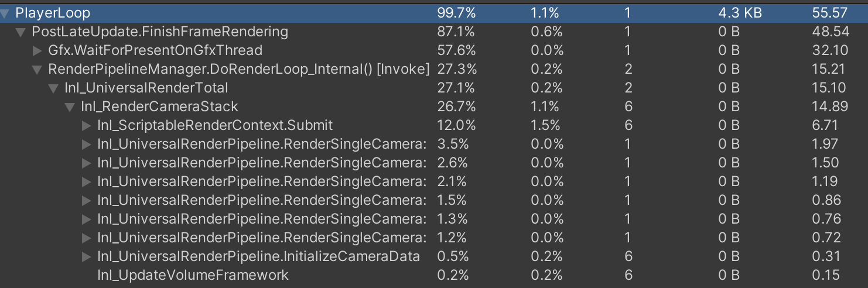The height and width of the screenshot is (288, 868).
Task: Collapse RenderPipelineManager.DoRenderLoop_Internal arrow
Action: [37, 69]
